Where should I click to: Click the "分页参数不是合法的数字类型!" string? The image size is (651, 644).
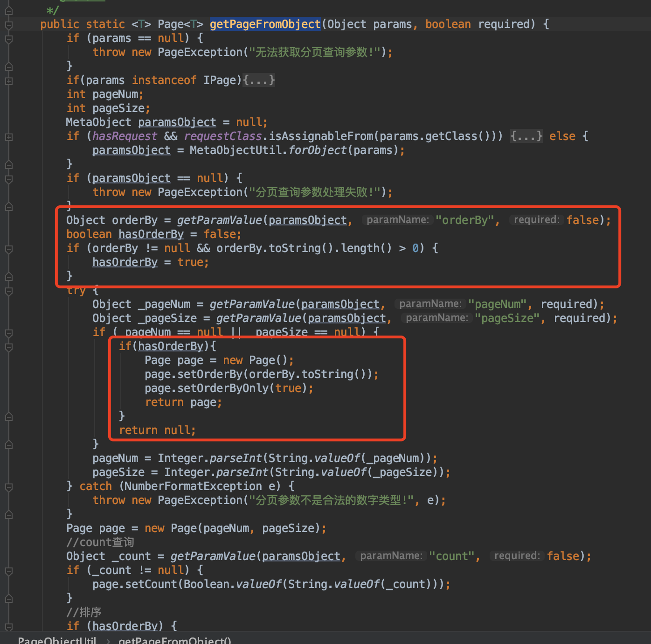[332, 500]
